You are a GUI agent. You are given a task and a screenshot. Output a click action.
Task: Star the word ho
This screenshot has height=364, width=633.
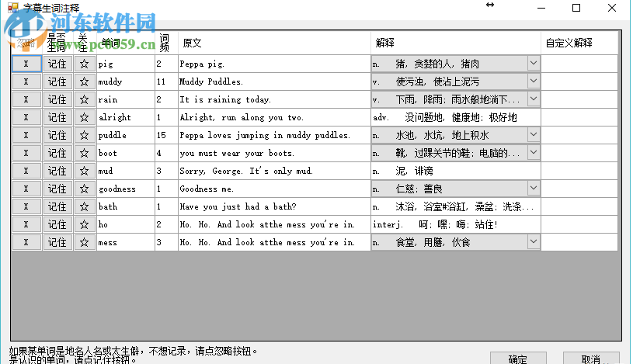pyautogui.click(x=85, y=224)
